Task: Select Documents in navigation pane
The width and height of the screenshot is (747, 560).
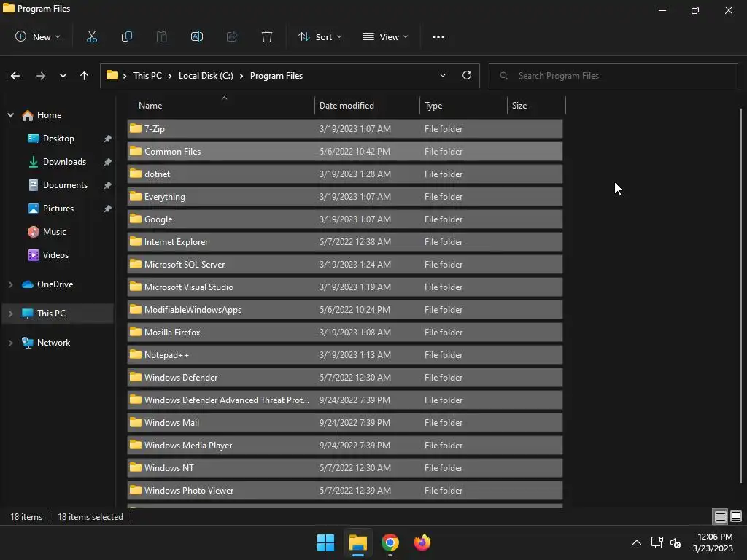Action: [65, 185]
